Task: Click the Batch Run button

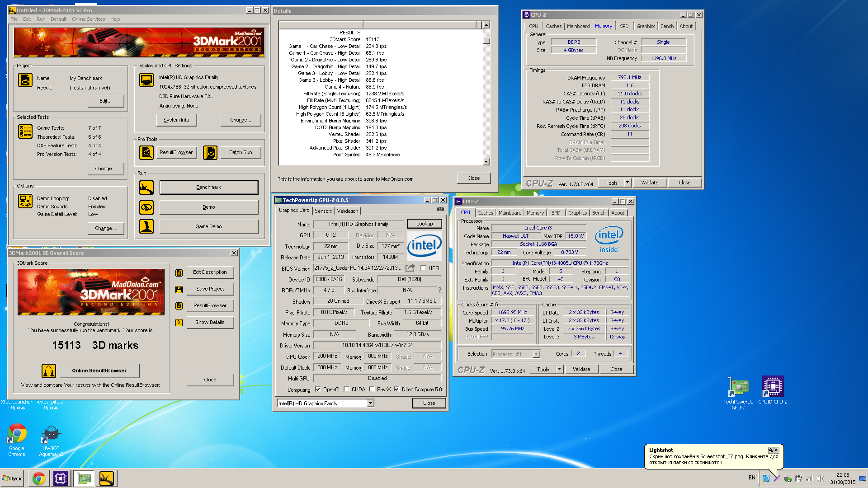Action: 241,153
